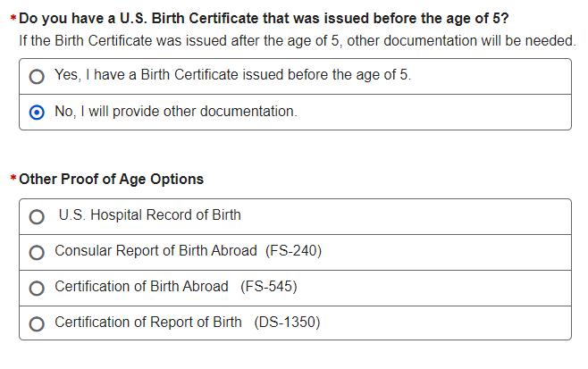Click the red asterisk beside the Birth Certificate question

13,19
